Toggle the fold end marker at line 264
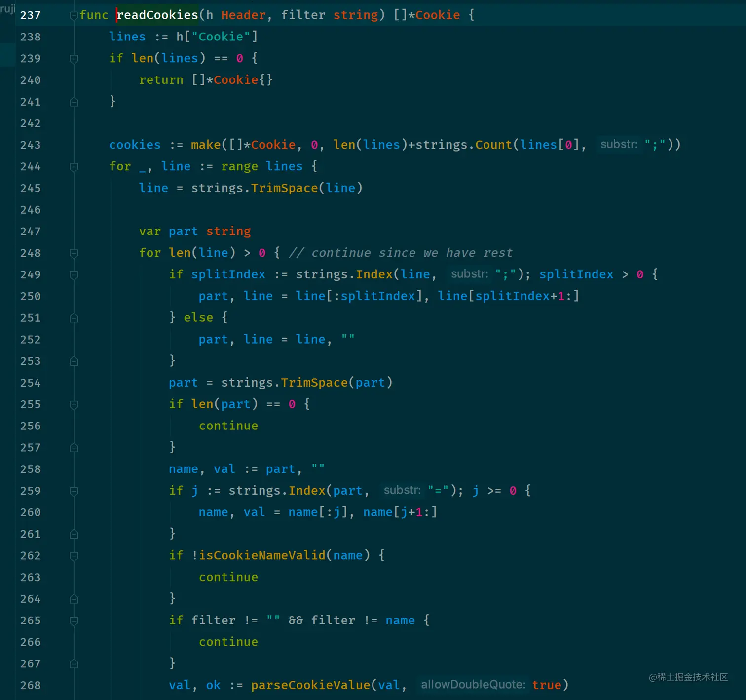746x700 pixels. click(x=74, y=599)
